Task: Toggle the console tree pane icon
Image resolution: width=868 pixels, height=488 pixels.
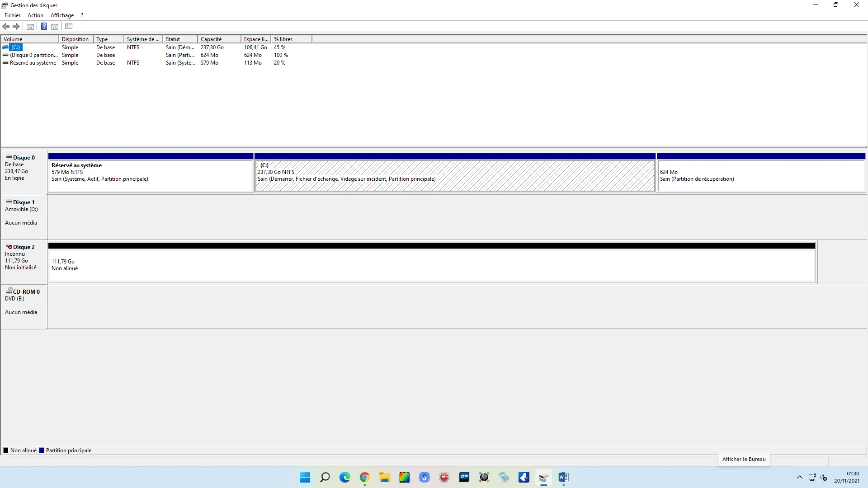Action: pos(30,27)
